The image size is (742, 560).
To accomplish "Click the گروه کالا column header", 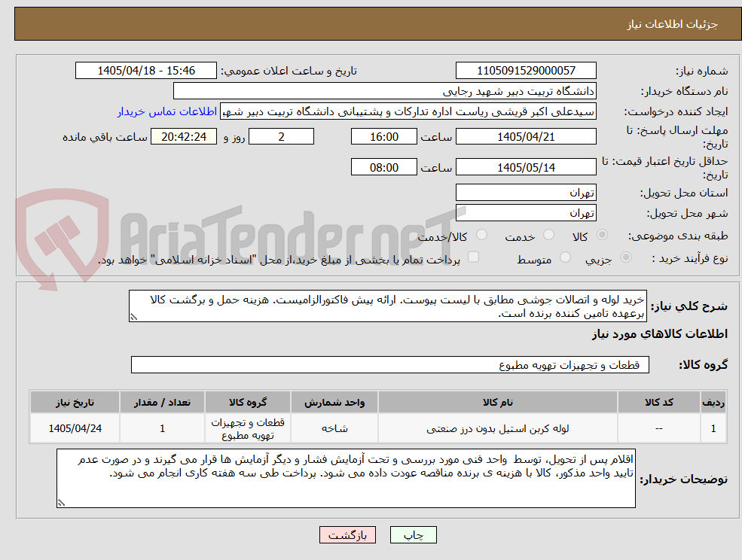I will [x=248, y=403].
